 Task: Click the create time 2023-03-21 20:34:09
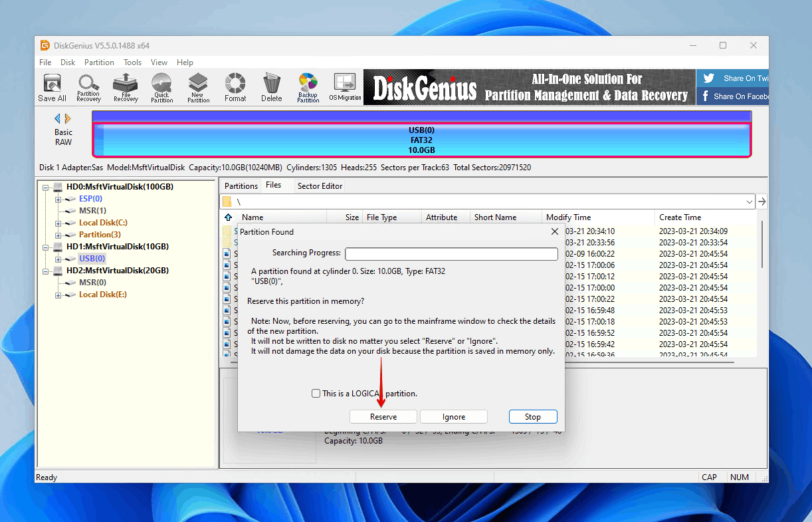(692, 231)
